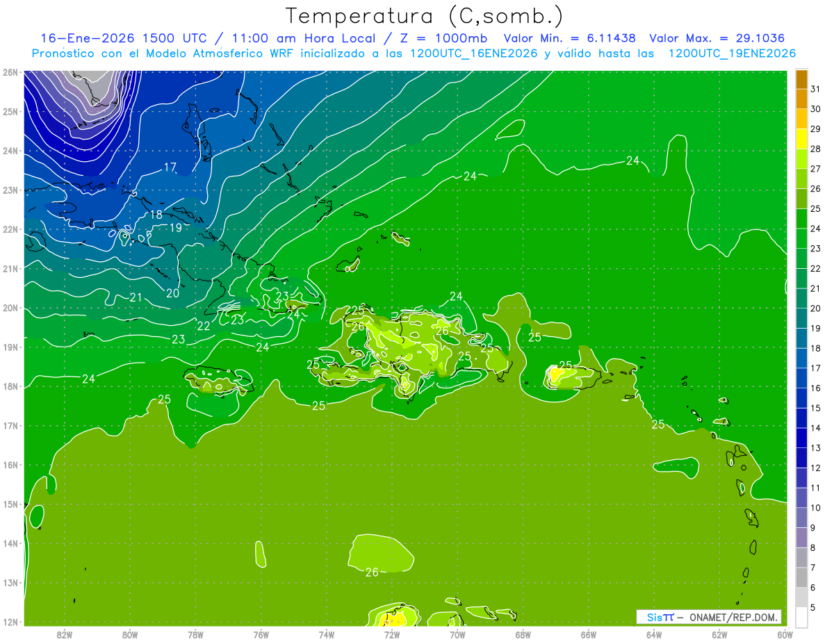The width and height of the screenshot is (834, 644).
Task: Click the "76W" longitude axis label
Action: click(x=261, y=634)
